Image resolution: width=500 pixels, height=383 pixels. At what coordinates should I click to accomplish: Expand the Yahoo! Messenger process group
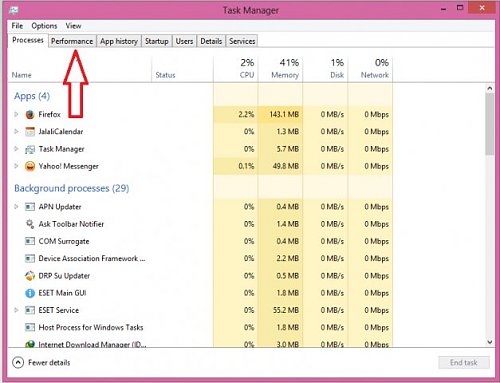[x=16, y=166]
